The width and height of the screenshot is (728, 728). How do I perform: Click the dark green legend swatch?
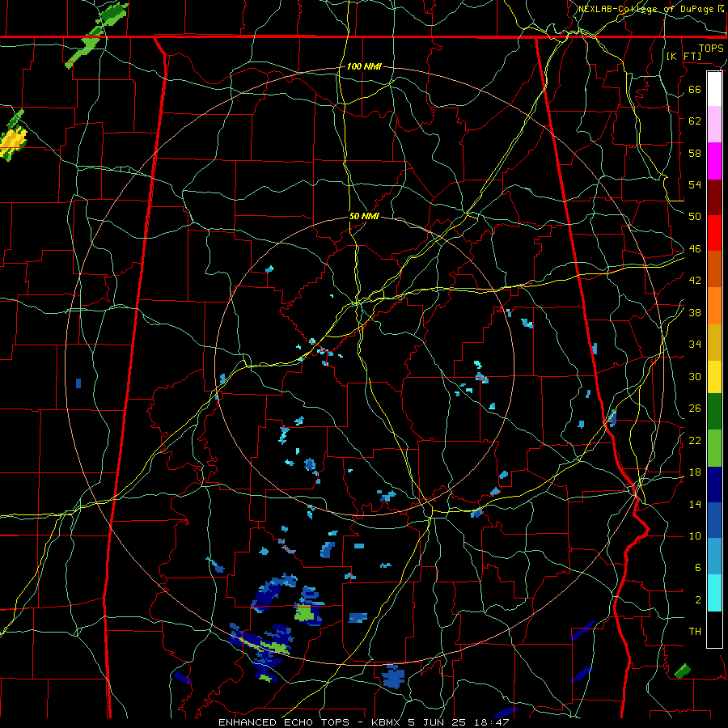[x=714, y=412]
